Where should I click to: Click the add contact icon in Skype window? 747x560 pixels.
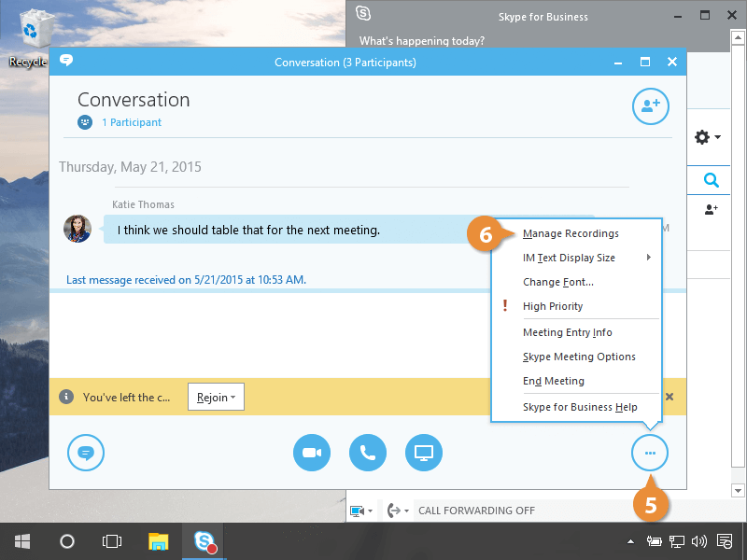[712, 210]
